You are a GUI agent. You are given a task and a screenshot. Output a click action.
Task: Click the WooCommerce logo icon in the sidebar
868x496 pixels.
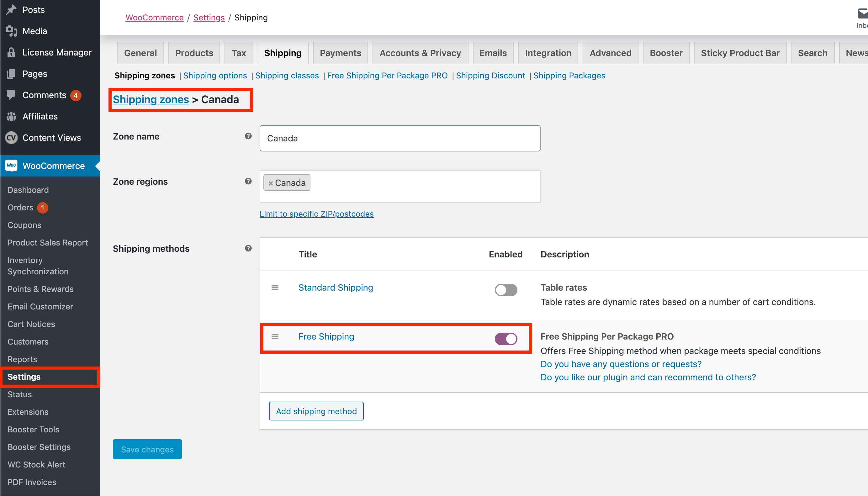tap(11, 166)
